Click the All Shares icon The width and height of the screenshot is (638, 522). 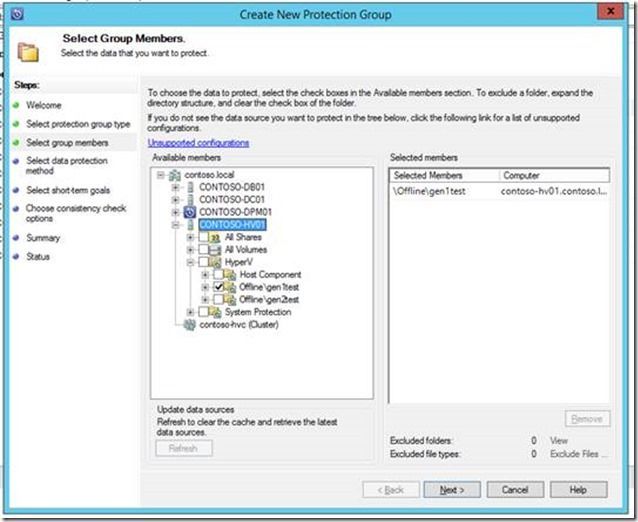(x=215, y=237)
